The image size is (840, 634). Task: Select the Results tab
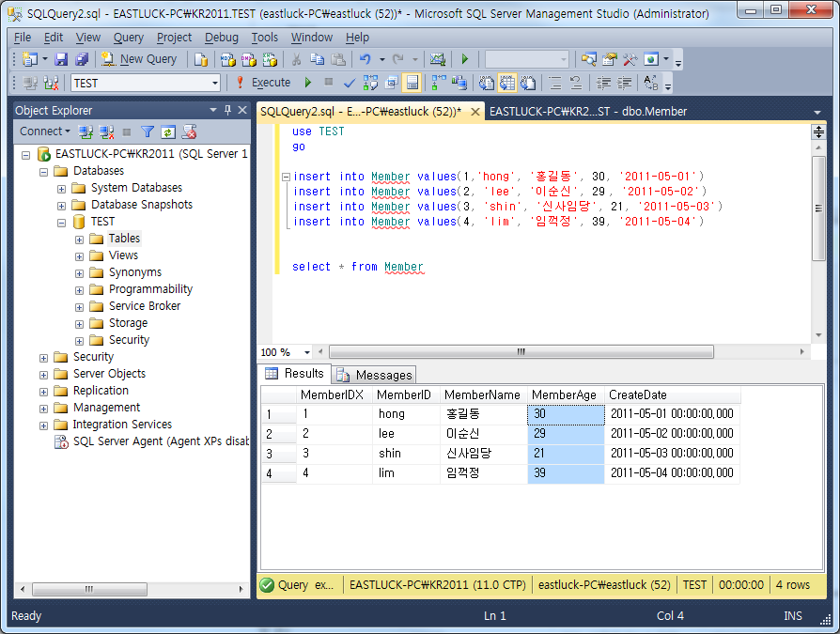295,373
